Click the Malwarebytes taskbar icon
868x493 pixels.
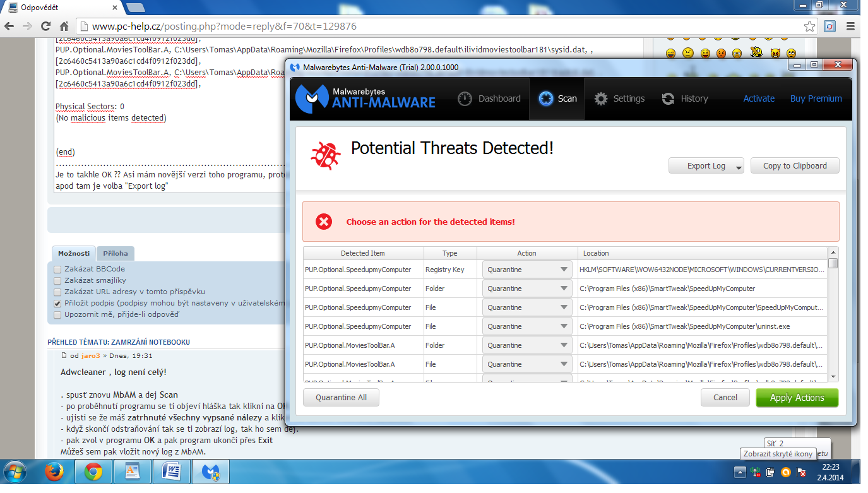pyautogui.click(x=210, y=472)
